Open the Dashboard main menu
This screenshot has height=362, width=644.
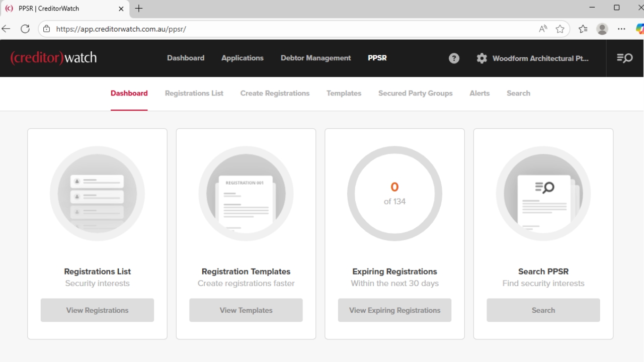(186, 58)
